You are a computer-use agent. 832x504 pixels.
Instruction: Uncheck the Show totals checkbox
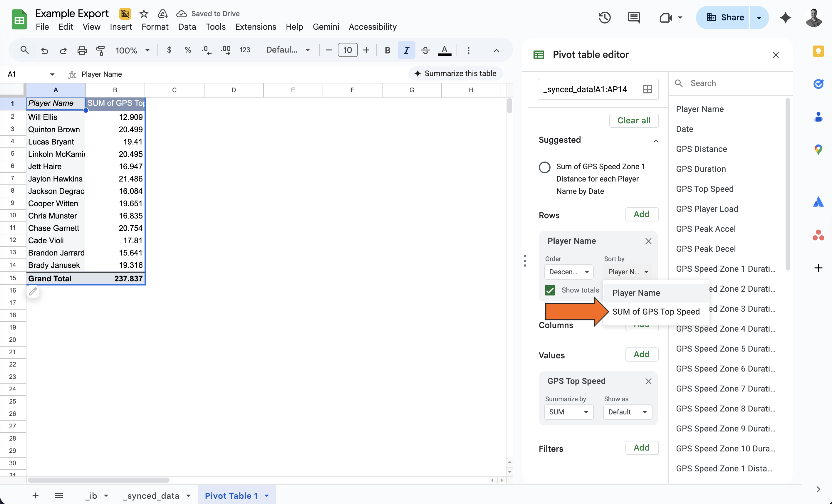(550, 290)
